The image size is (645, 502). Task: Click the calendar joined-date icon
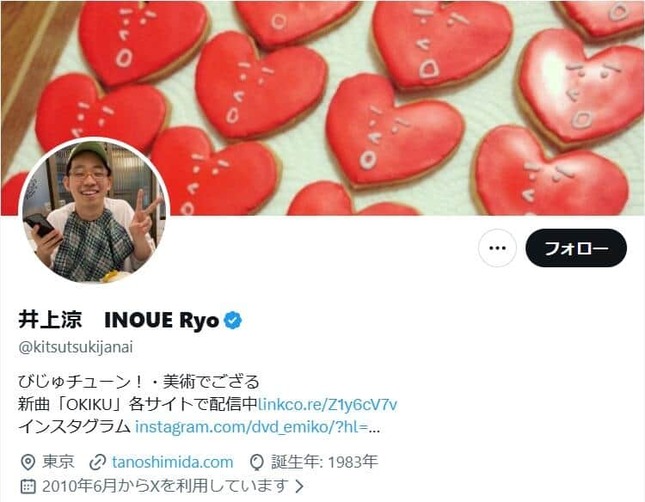28,486
